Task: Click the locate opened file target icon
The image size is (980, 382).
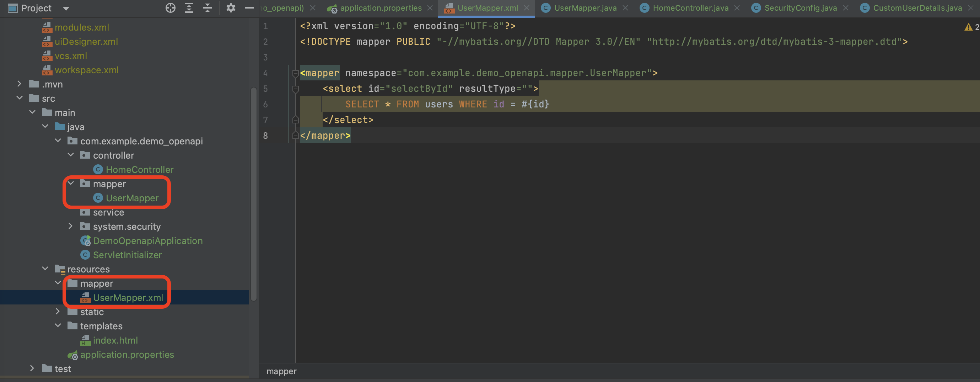Action: coord(171,8)
